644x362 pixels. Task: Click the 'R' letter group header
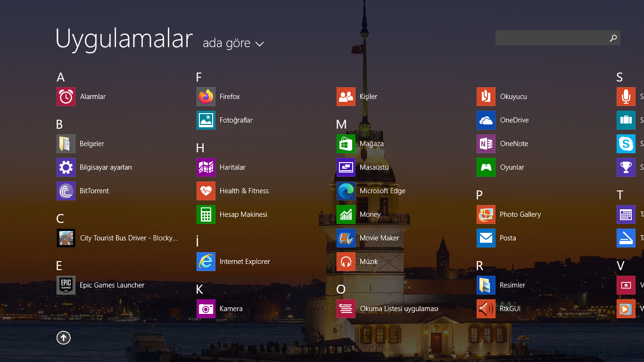(480, 266)
